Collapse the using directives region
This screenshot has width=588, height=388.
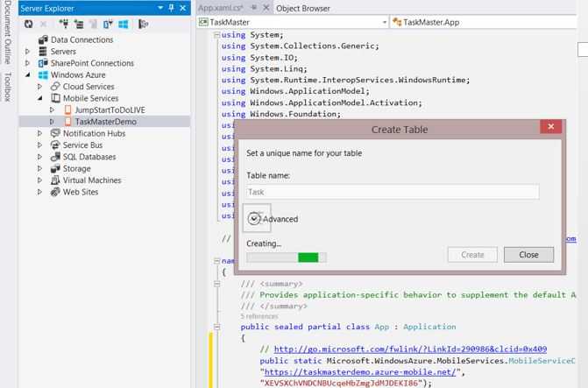(216, 35)
